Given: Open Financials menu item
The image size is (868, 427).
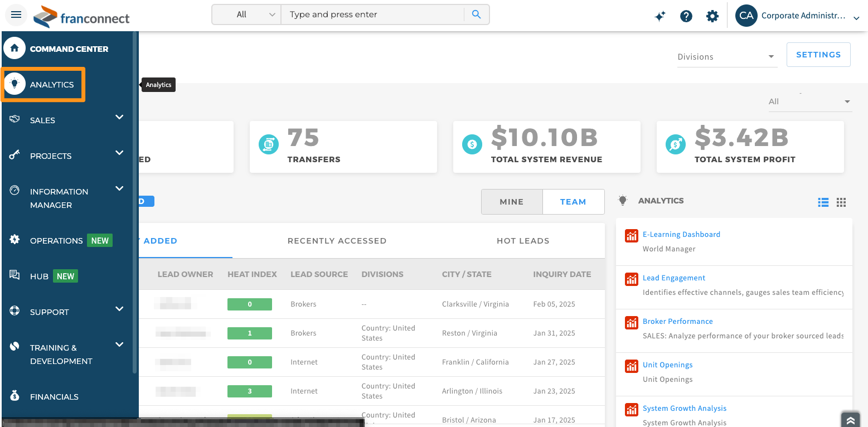Looking at the screenshot, I should coord(54,397).
